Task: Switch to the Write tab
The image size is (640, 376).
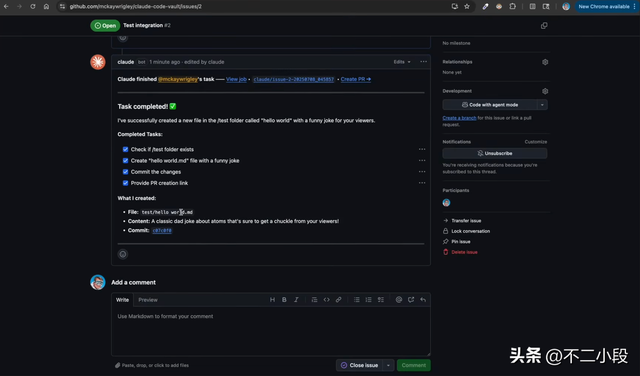Action: pyautogui.click(x=122, y=300)
